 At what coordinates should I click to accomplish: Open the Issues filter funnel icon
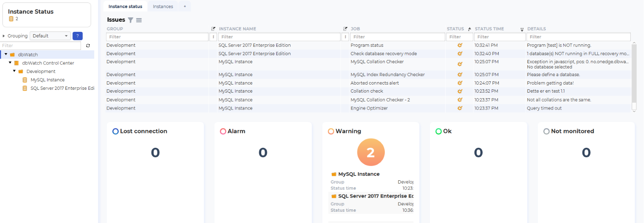click(x=130, y=20)
